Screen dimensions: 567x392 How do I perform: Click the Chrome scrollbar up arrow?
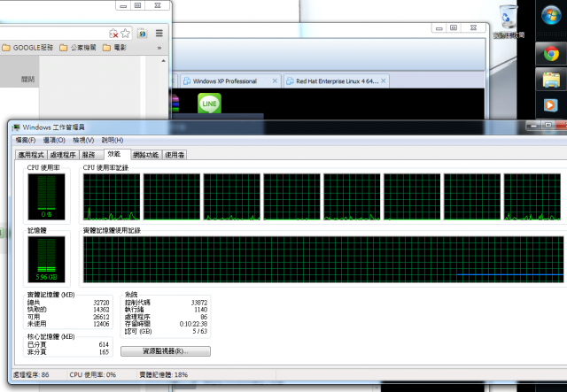coord(163,61)
